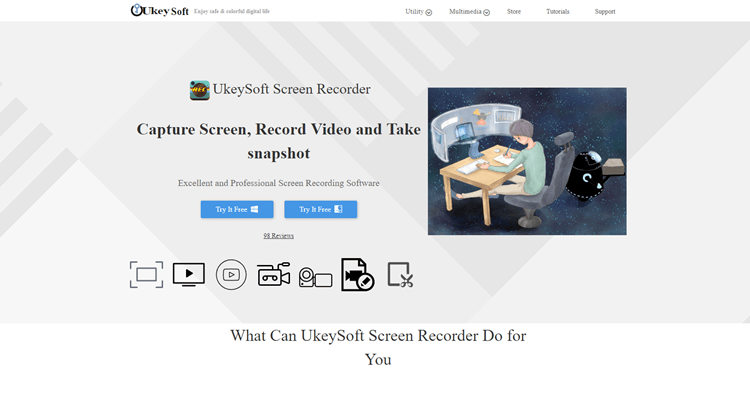Click 'What Can UkeySoft Screen Recorder Do' heading
The width and height of the screenshot is (750, 393).
(x=378, y=348)
